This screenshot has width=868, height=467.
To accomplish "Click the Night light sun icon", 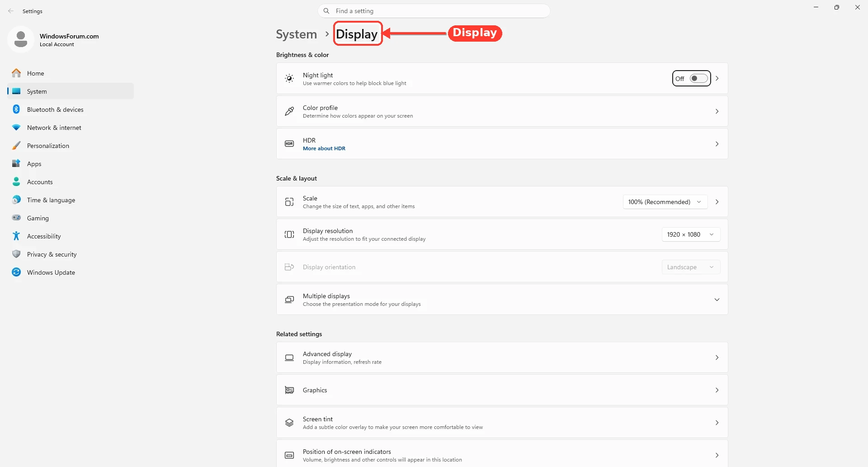I will point(289,78).
